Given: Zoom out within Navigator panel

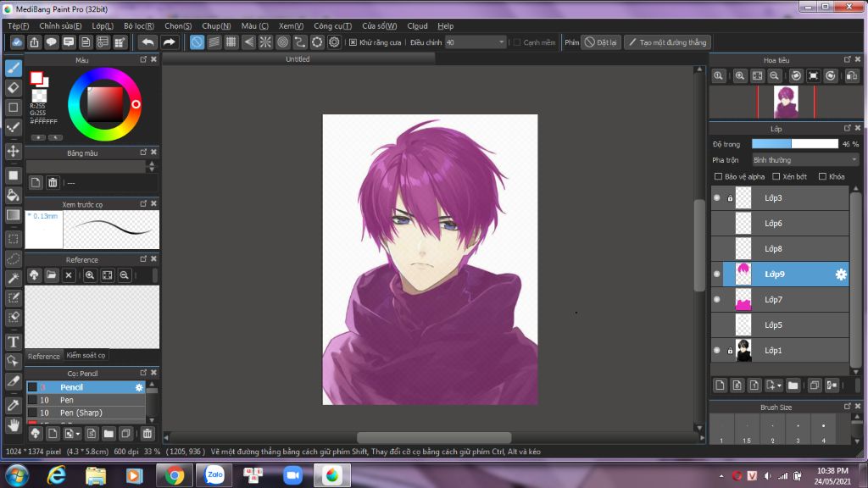Looking at the screenshot, I should 775,75.
